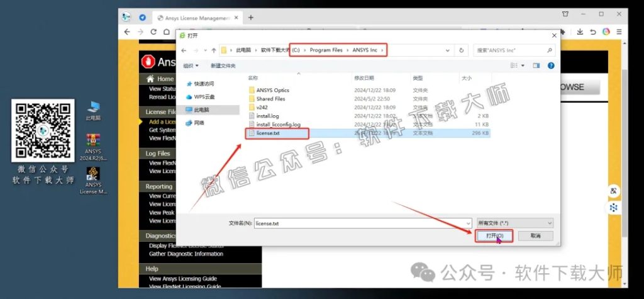
Task: Go back in the open-file dialog
Action: point(184,50)
